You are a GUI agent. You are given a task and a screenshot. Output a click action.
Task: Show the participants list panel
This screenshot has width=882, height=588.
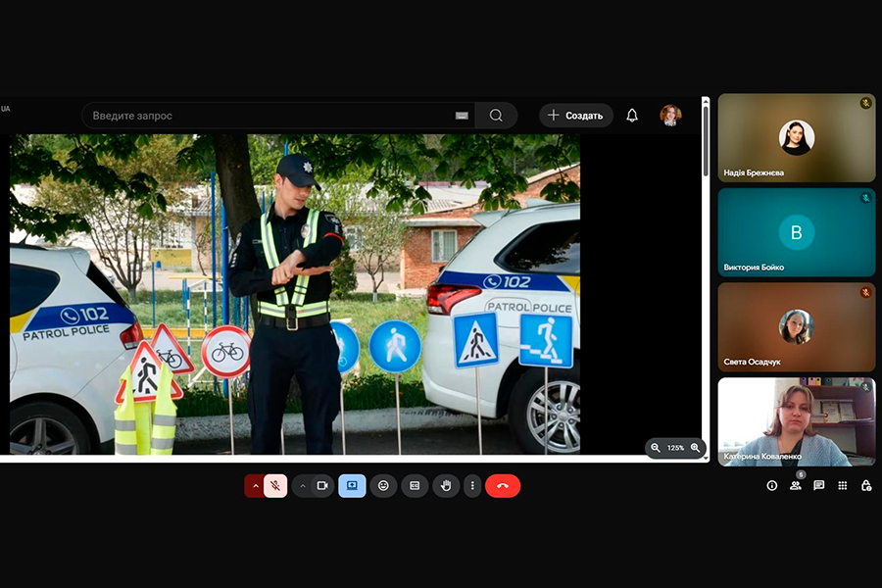[x=795, y=485]
